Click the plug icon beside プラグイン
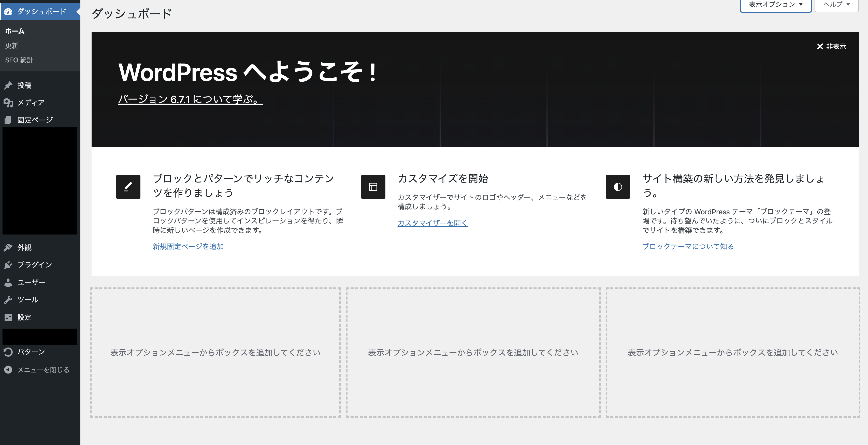The height and width of the screenshot is (445, 868). pos(8,265)
